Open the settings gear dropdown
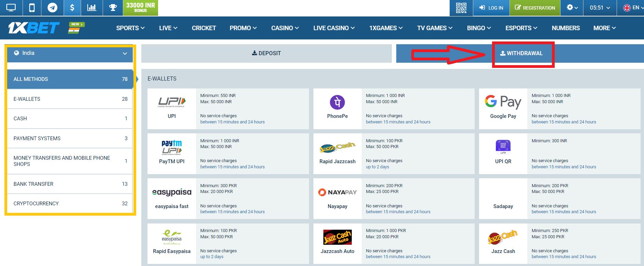644x266 pixels. 572,8
